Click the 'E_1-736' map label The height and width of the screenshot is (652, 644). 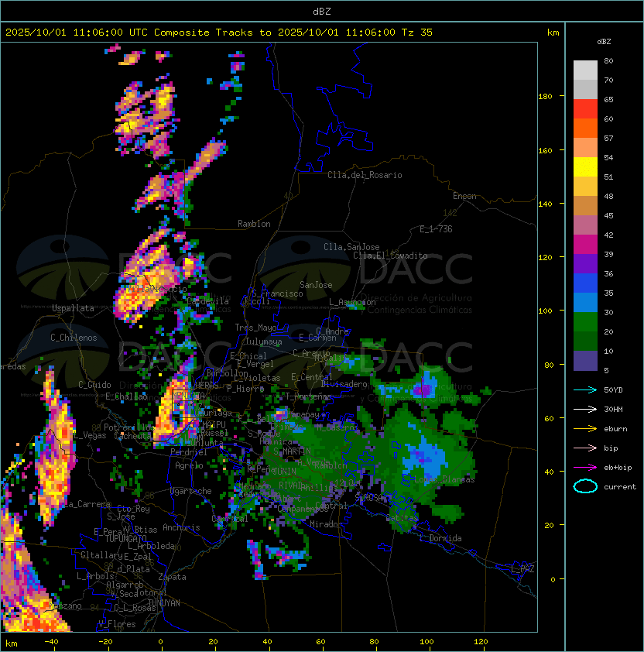pyautogui.click(x=436, y=229)
